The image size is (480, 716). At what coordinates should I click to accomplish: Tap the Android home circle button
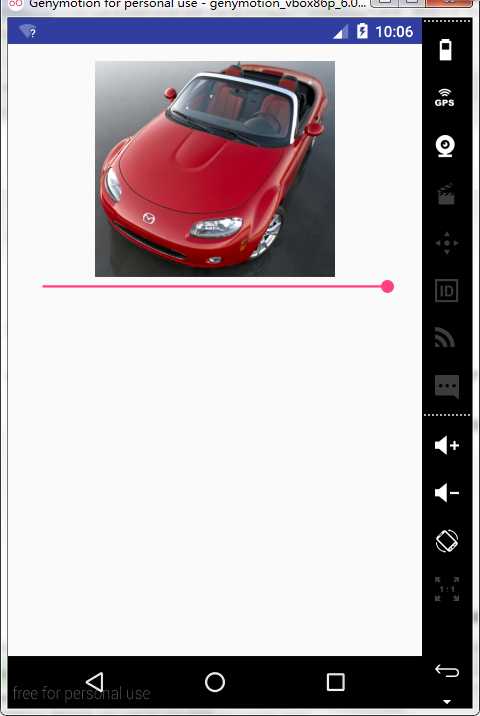click(215, 682)
